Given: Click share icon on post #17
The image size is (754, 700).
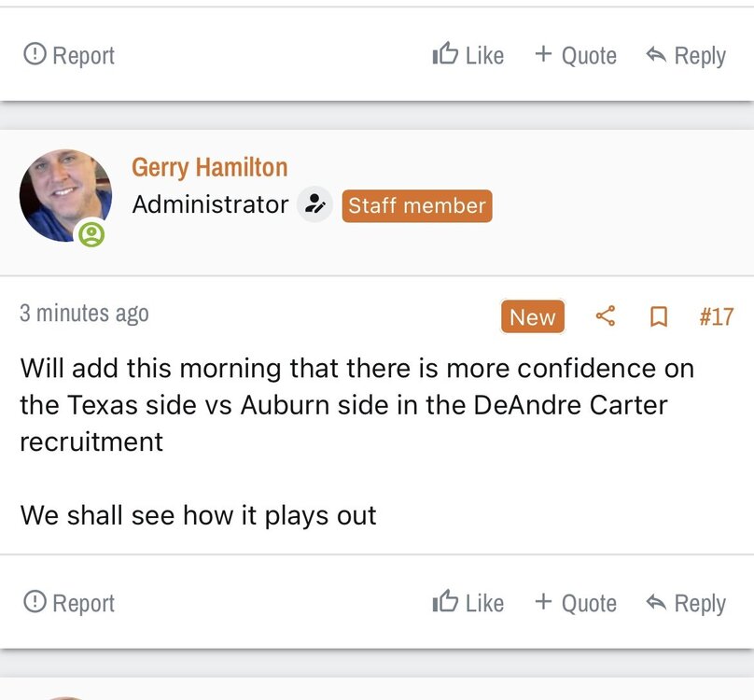Looking at the screenshot, I should 606,316.
